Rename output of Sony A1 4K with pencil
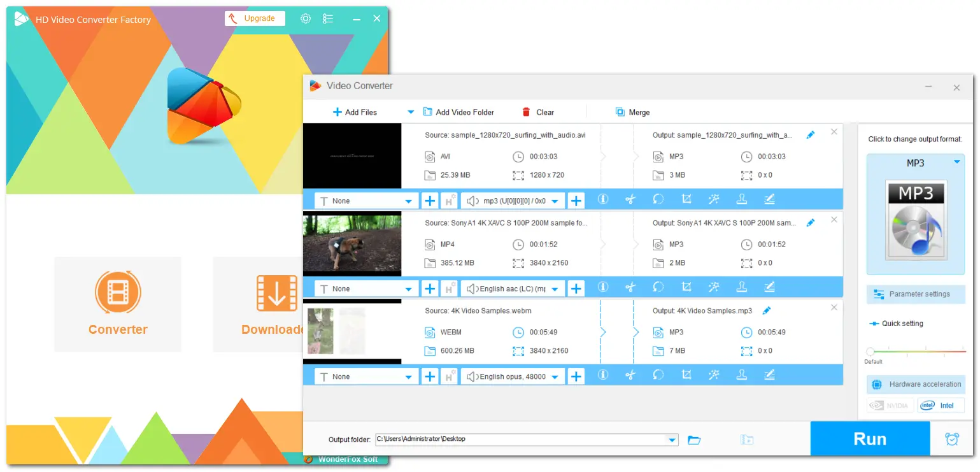Viewport: 980px width, 472px height. [811, 223]
